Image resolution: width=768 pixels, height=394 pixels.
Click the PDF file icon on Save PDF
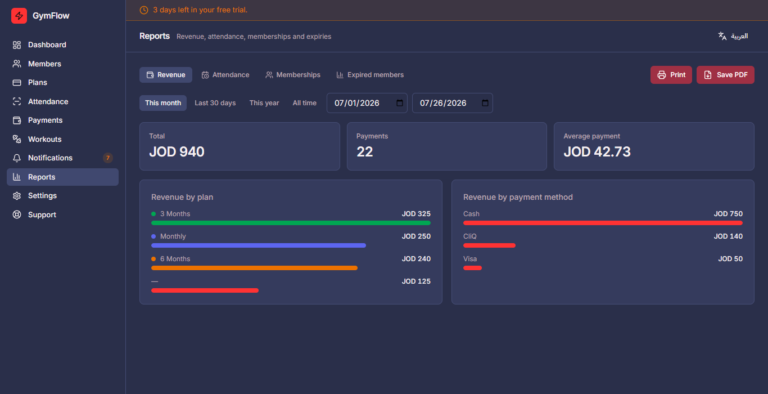pos(708,75)
